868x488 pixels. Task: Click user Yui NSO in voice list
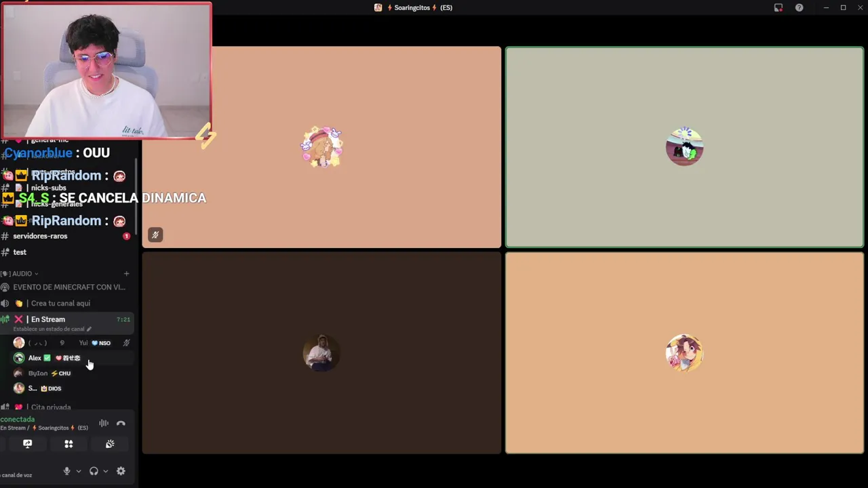pos(71,343)
